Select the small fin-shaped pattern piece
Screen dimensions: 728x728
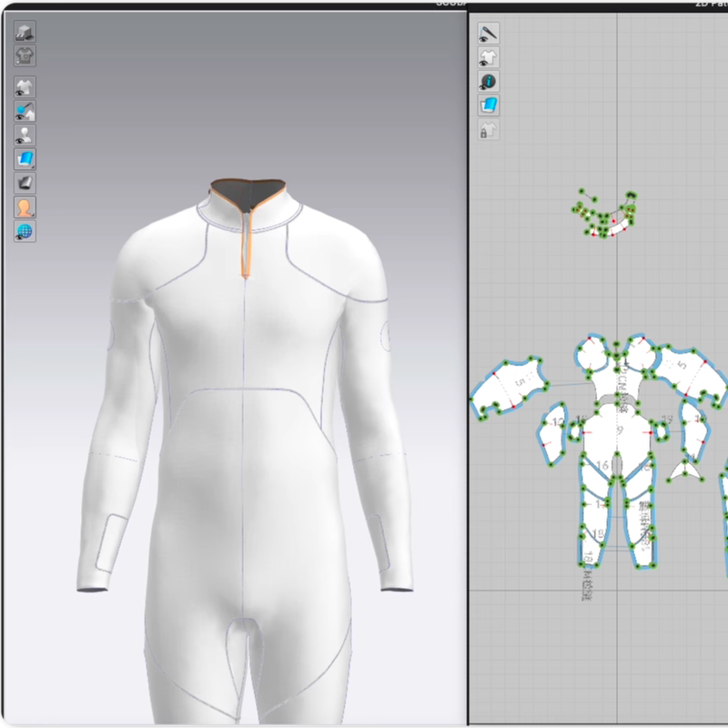pos(686,472)
